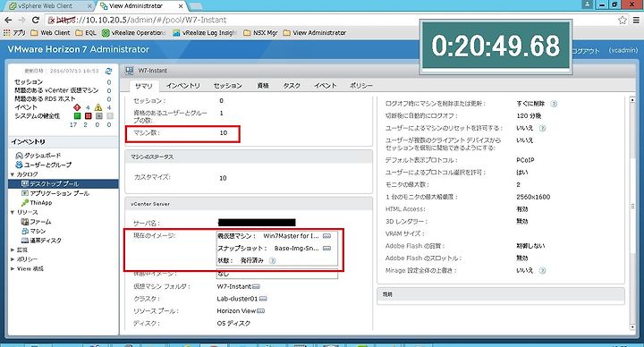Collapse the Catalog tree node

pos(13,174)
